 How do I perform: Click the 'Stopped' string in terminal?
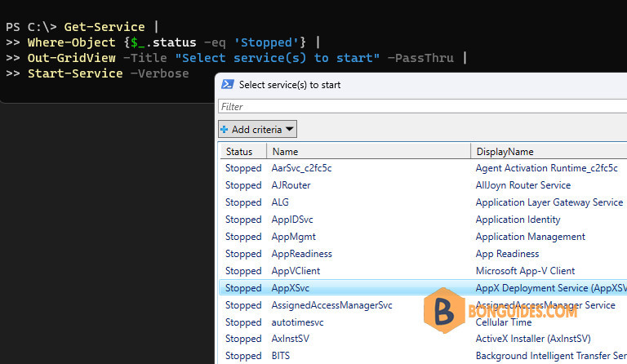pyautogui.click(x=266, y=42)
